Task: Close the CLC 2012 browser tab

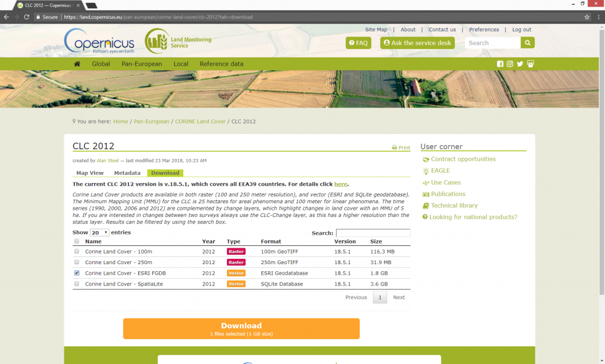Action: point(79,5)
